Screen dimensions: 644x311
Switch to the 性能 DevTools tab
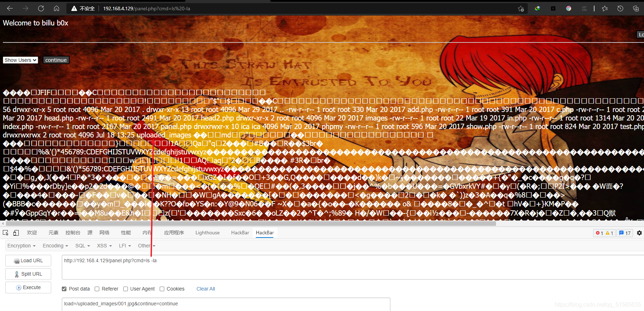126,233
